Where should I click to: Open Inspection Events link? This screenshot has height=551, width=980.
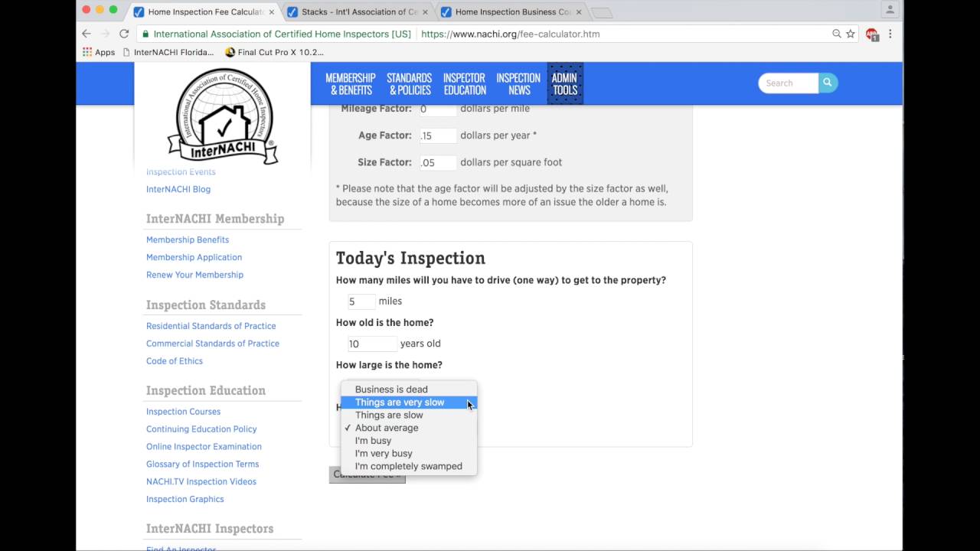[181, 171]
